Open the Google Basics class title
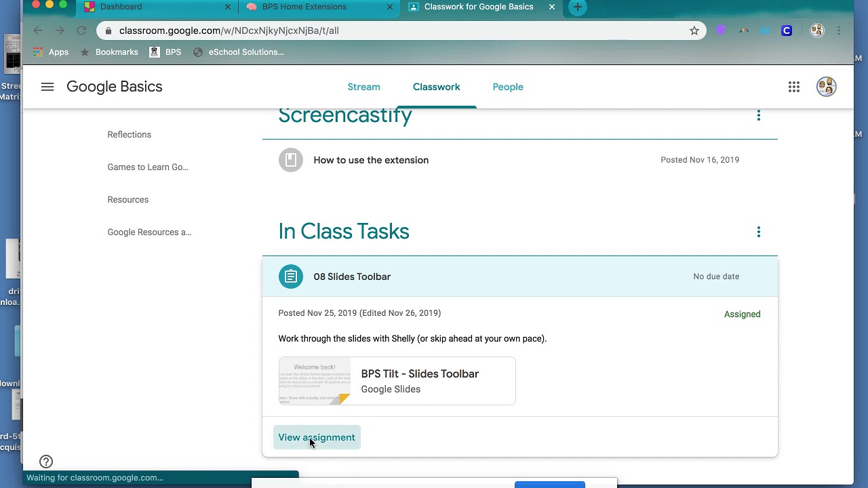868x488 pixels. pyautogui.click(x=115, y=87)
